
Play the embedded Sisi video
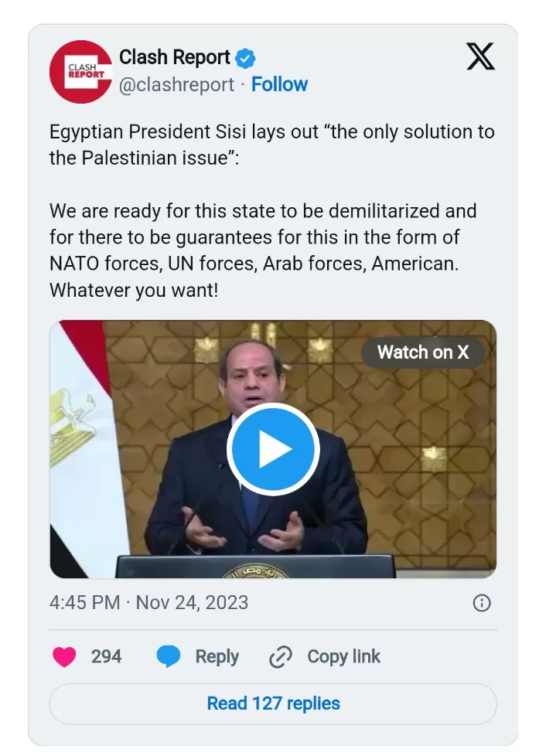(x=273, y=449)
